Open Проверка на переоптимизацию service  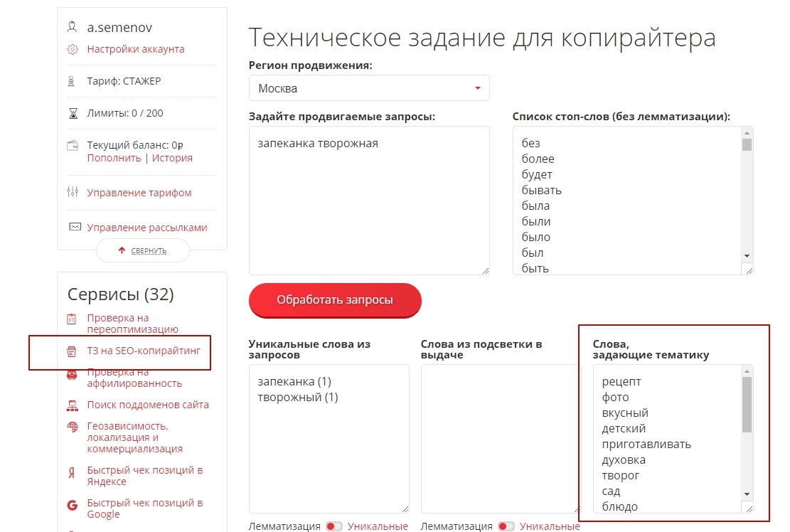click(132, 324)
